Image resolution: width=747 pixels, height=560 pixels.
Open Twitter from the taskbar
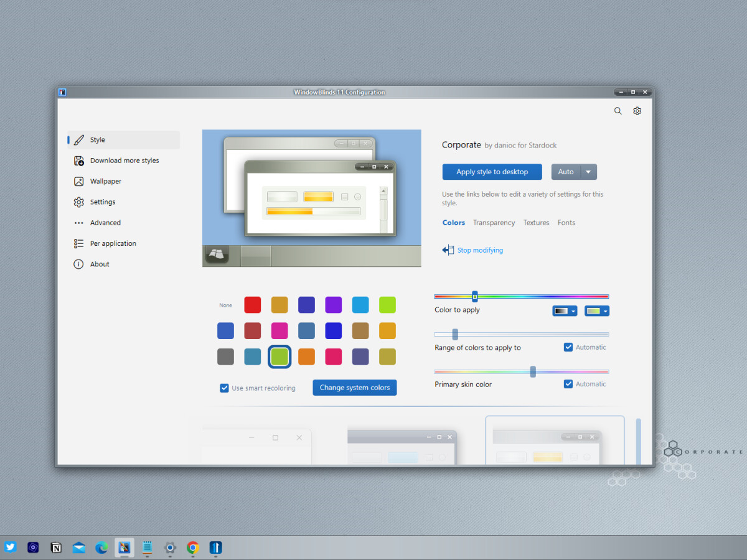(x=10, y=548)
